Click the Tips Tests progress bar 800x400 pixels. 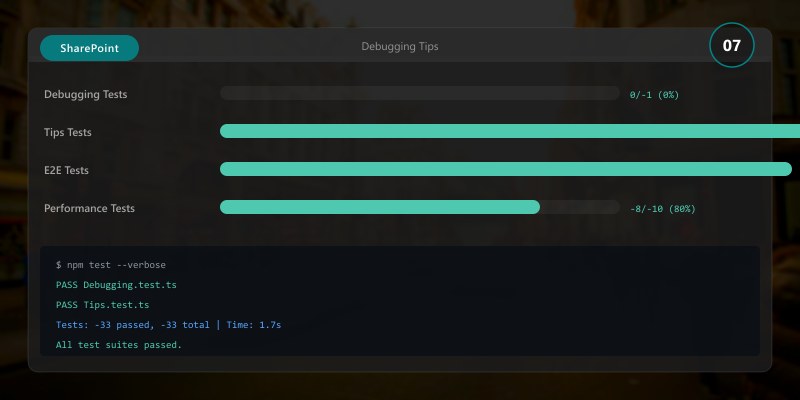510,131
